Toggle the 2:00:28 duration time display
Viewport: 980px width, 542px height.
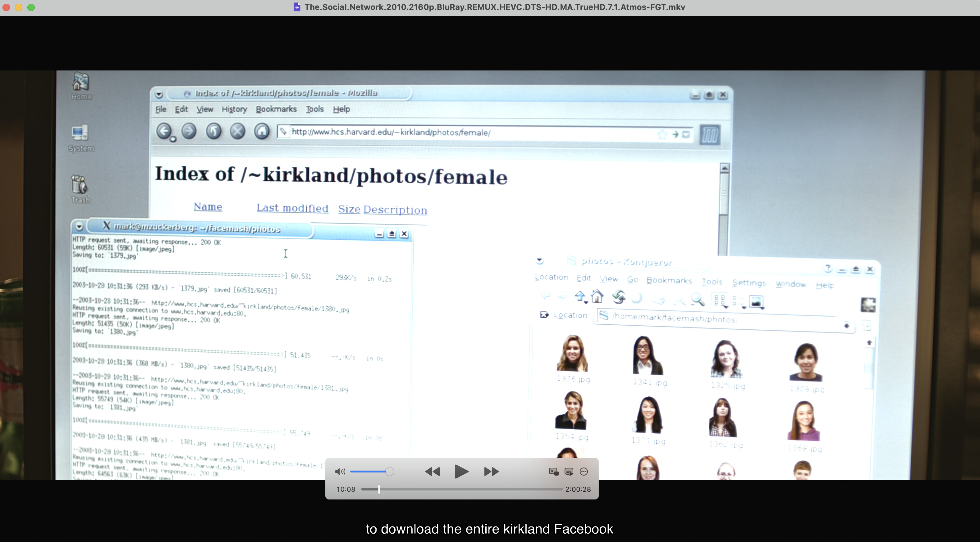pos(578,489)
